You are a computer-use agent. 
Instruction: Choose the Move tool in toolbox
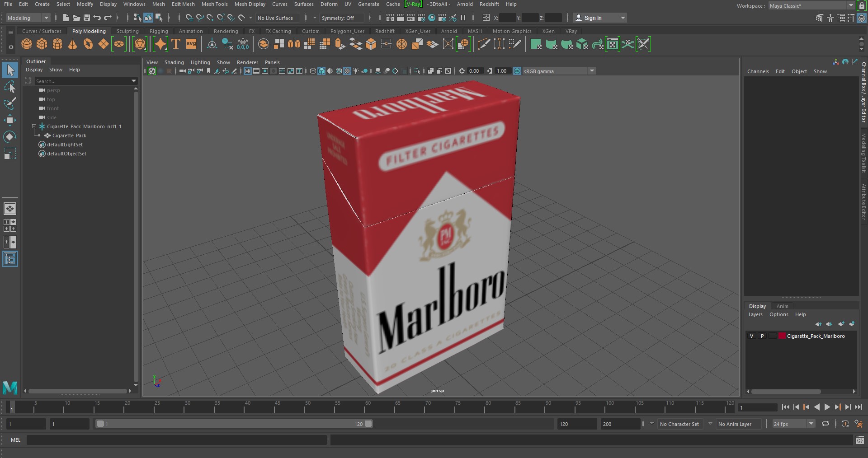tap(10, 120)
